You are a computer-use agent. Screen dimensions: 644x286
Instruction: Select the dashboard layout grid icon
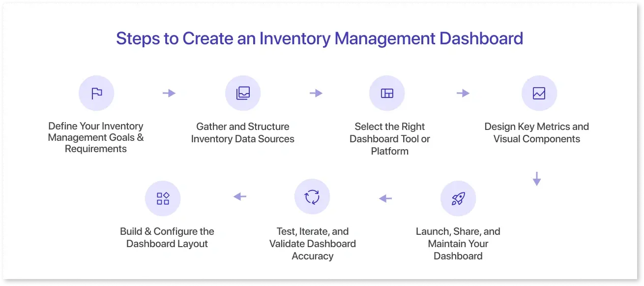pyautogui.click(x=387, y=93)
